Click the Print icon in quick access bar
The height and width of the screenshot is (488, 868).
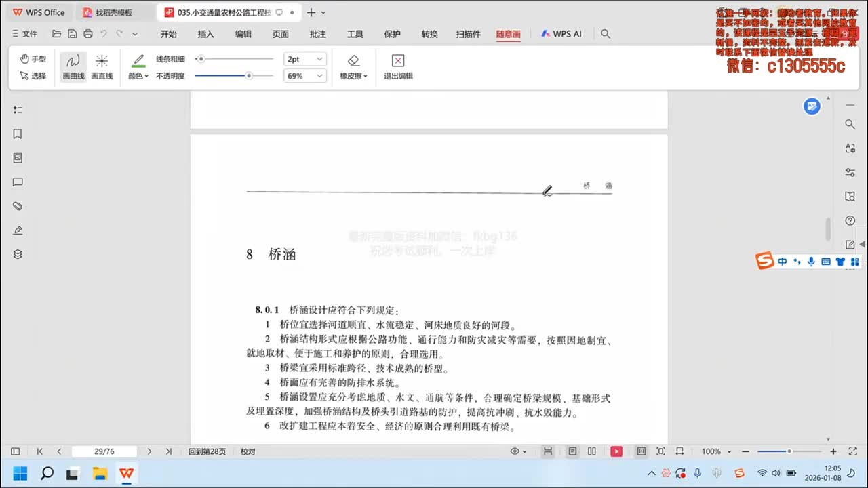coord(88,34)
